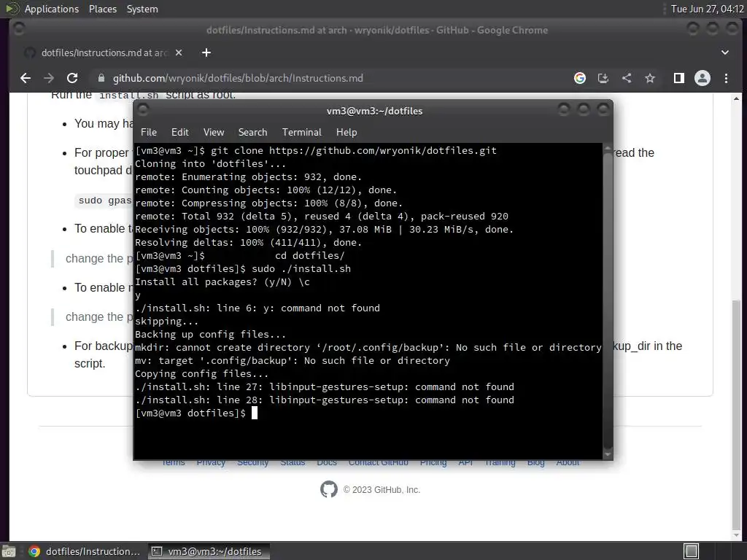Switch to vm3@vm3:~/dotfiles taskbar entry

point(209,551)
